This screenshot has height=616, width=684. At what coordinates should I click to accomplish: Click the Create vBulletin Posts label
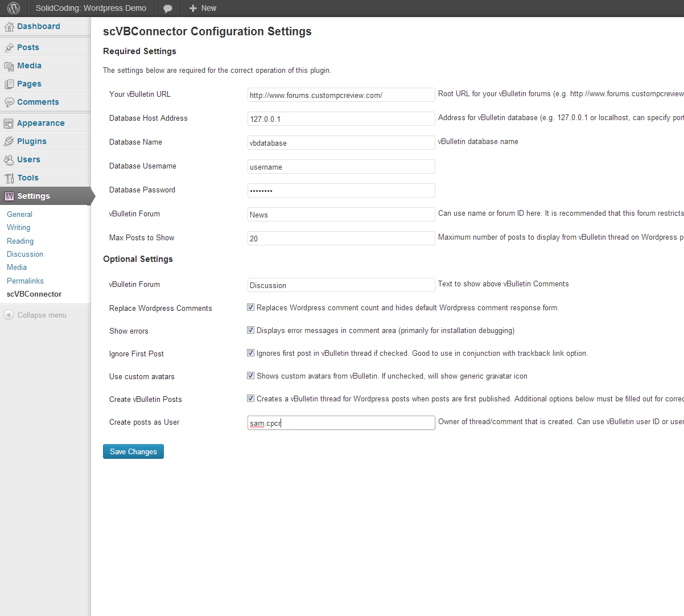pos(146,399)
